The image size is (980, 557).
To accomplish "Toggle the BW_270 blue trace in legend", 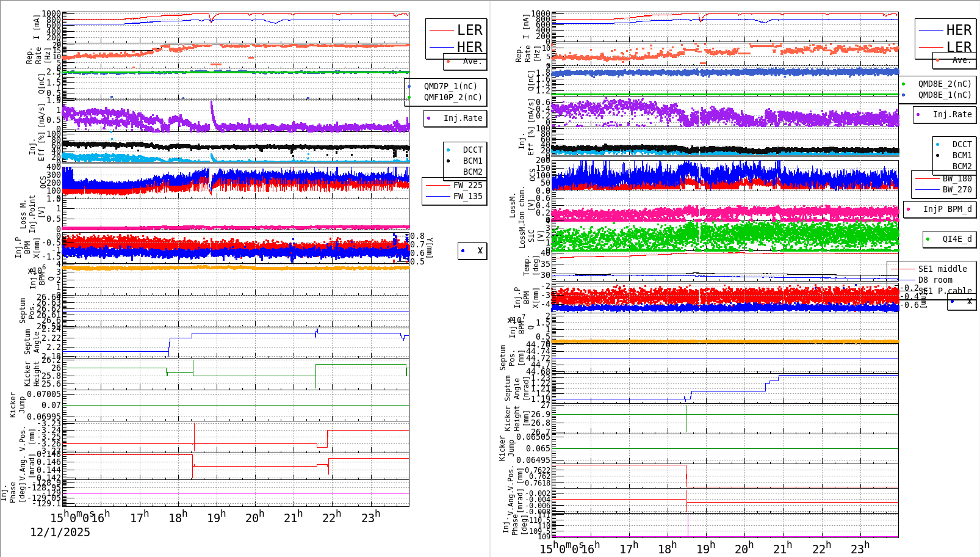I will (x=928, y=190).
